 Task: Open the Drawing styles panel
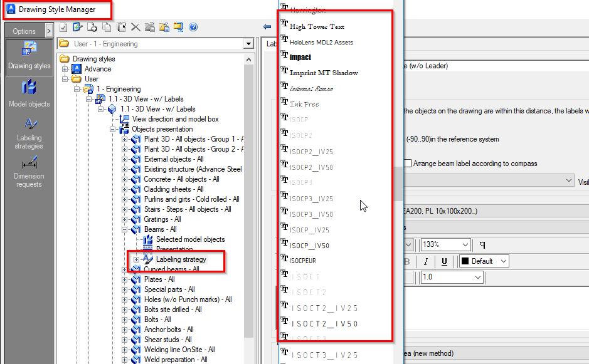29,56
